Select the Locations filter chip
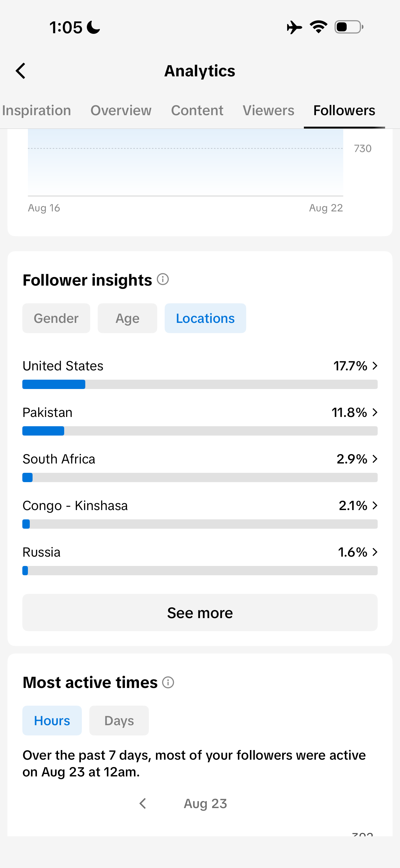Image resolution: width=400 pixels, height=868 pixels. coord(205,318)
